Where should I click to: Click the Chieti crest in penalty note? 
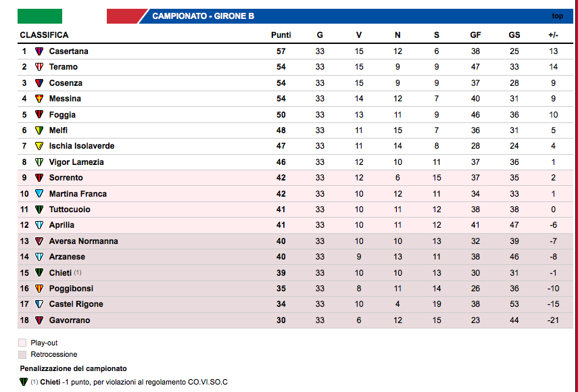[x=24, y=382]
